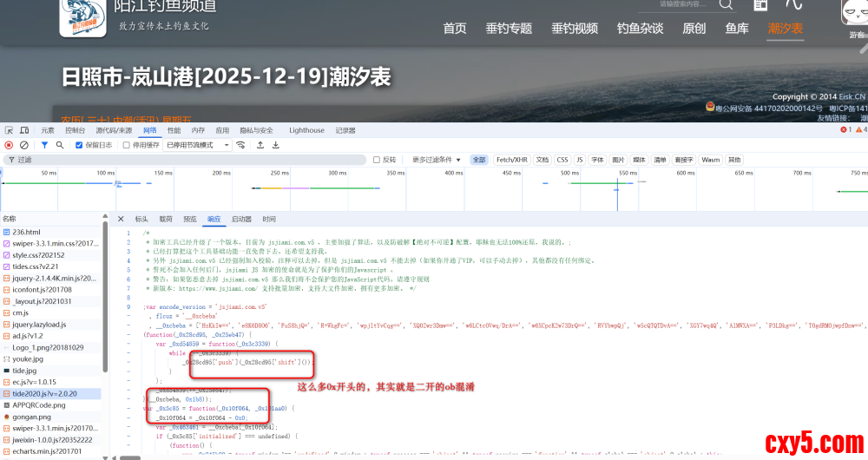868x460 pixels.
Task: Switch to the 时间 request tab
Action: [269, 220]
